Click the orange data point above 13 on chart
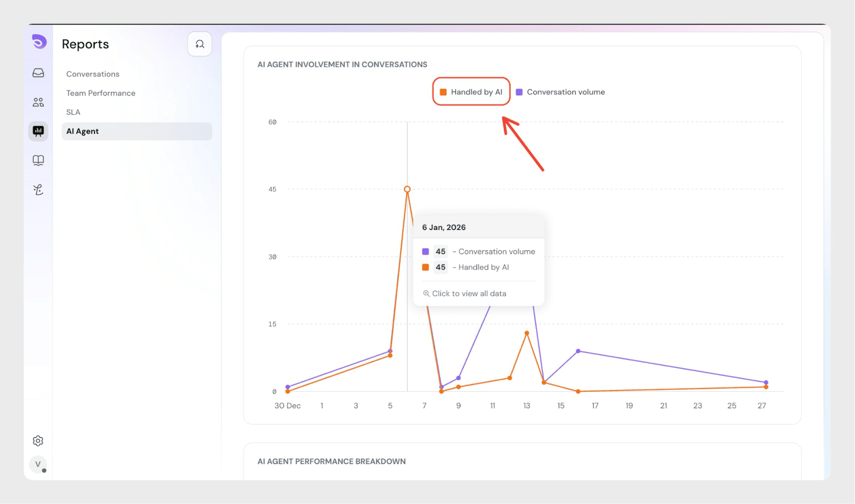 click(527, 333)
